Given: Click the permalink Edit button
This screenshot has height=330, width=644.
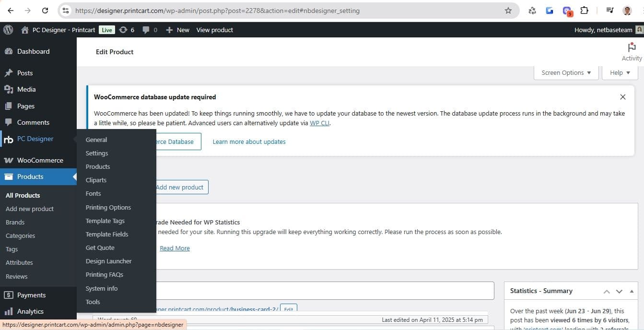Looking at the screenshot, I should (x=288, y=309).
